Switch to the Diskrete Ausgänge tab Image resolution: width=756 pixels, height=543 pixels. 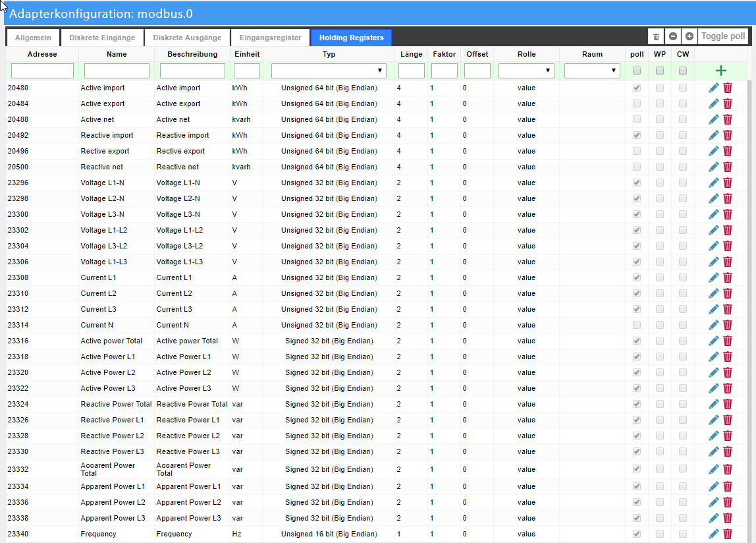point(187,38)
